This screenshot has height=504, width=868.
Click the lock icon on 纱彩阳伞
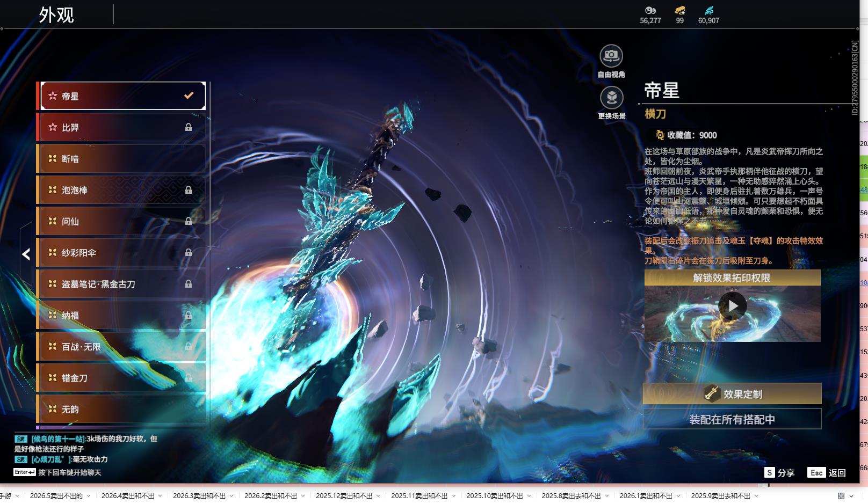point(189,253)
